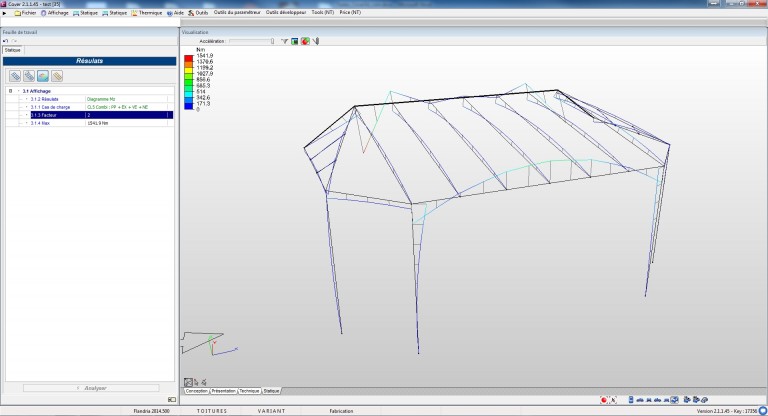Open the Statique menu next to Affichage
Viewport: 768px width, 416px height.
(85, 13)
